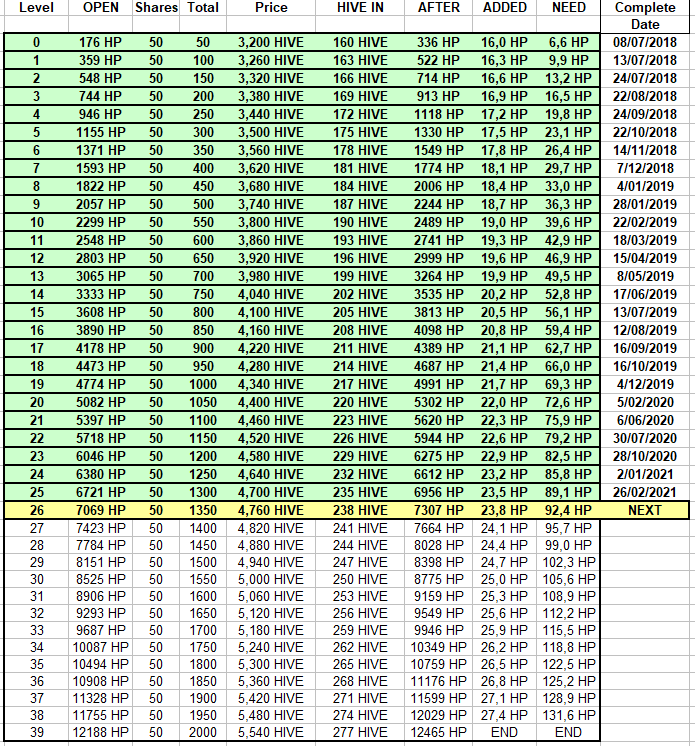
Task: Click the cell 2741 HP
Action: pos(439,241)
